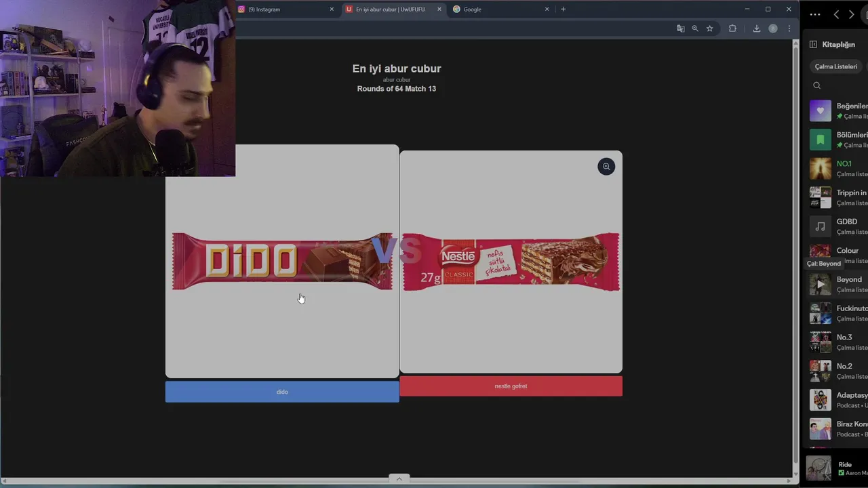868x488 pixels.
Task: Open the browser profile avatar
Action: pyautogui.click(x=773, y=28)
